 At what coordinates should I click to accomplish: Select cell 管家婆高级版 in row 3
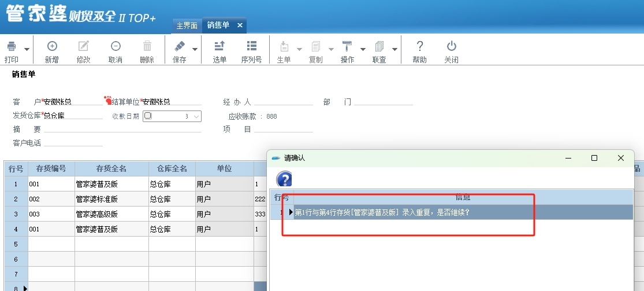pyautogui.click(x=111, y=214)
